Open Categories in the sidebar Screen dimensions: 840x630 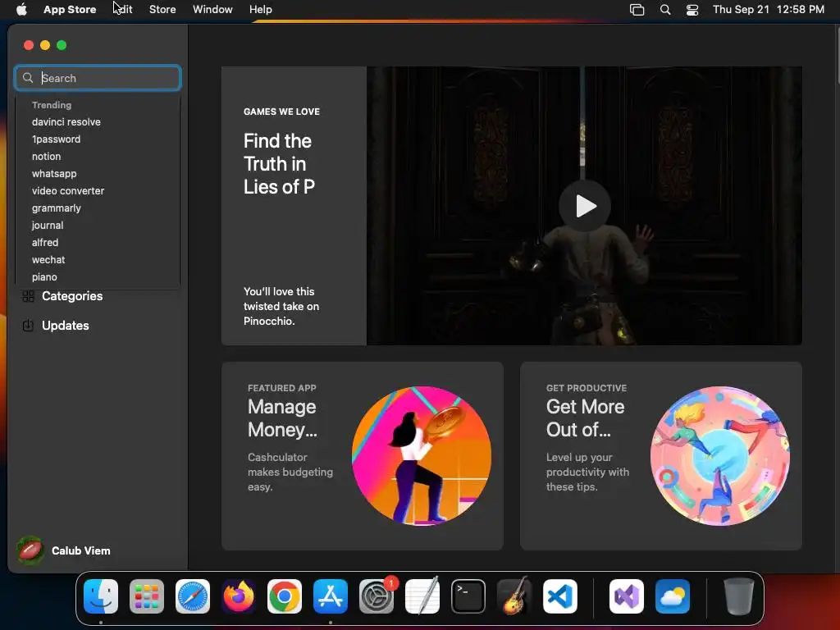coord(72,295)
